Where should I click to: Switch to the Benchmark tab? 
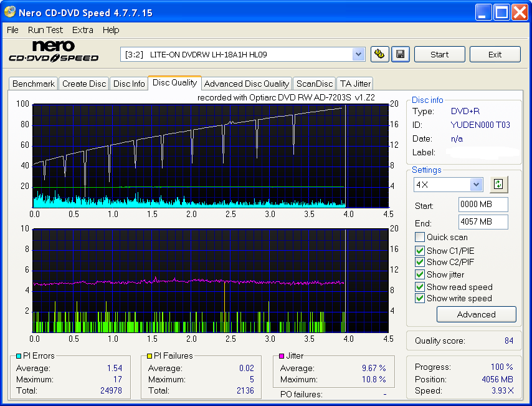pos(33,84)
